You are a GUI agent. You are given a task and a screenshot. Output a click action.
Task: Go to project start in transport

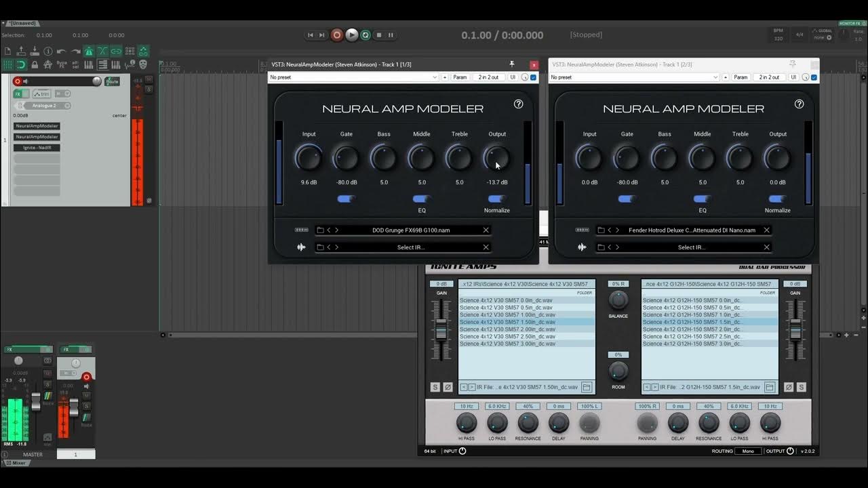coord(311,35)
